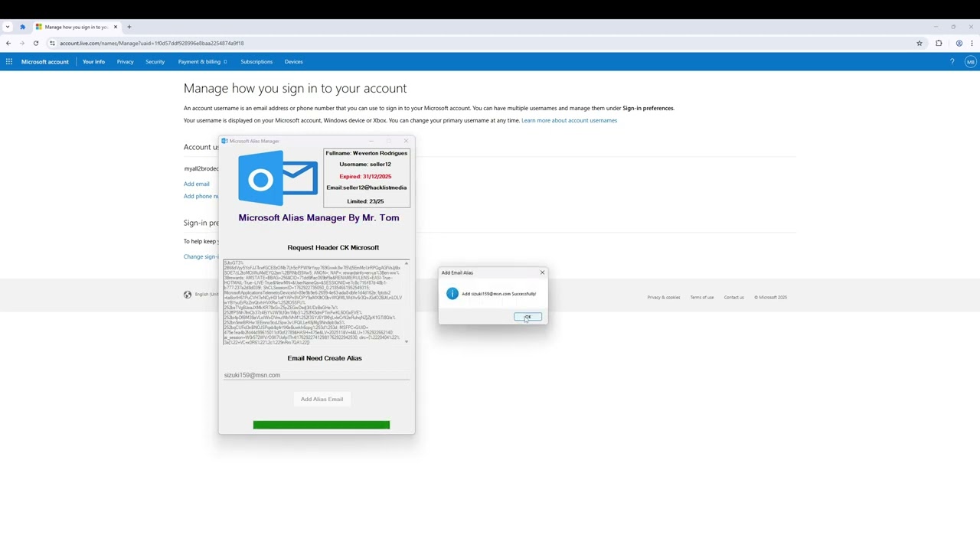Viewport: 980px width, 551px height.
Task: Open the Chrome three-dot menu
Action: (972, 43)
